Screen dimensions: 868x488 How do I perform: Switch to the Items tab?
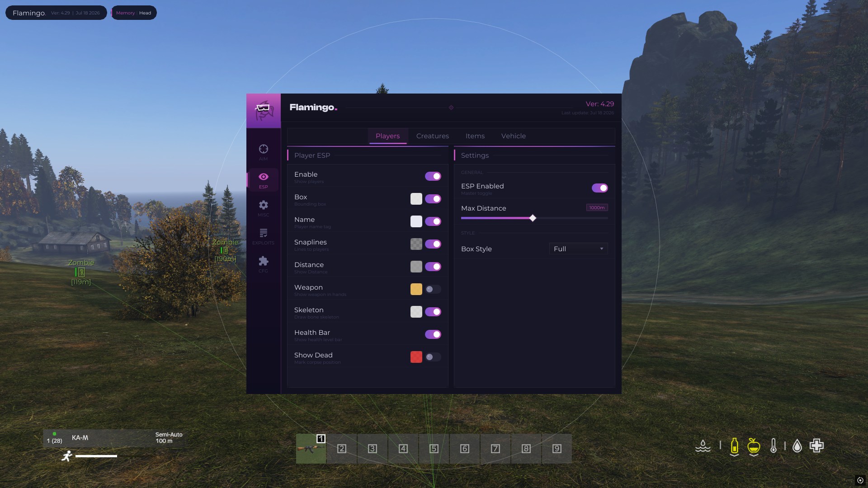[x=475, y=136]
